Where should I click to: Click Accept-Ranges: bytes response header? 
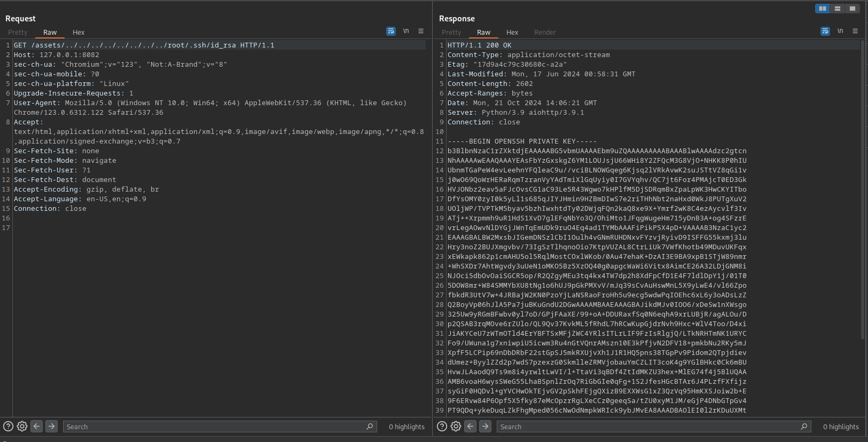[490, 93]
